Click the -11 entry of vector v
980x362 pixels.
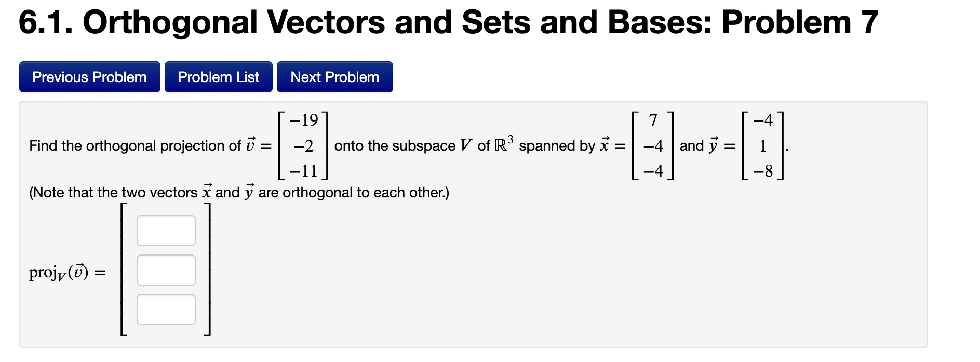click(304, 170)
